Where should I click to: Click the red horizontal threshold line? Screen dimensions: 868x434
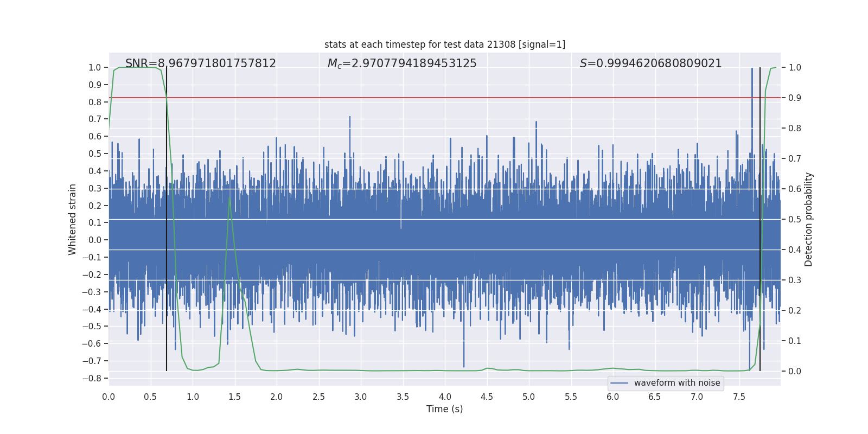[x=445, y=98]
